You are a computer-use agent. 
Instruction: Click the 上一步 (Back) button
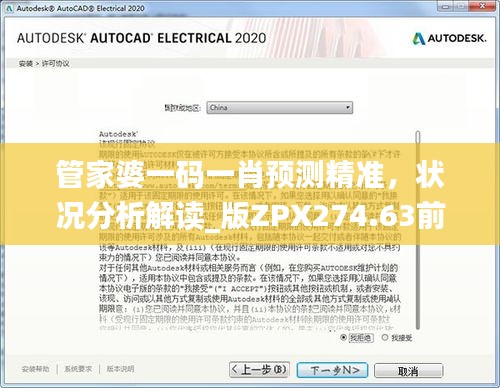(x=259, y=370)
